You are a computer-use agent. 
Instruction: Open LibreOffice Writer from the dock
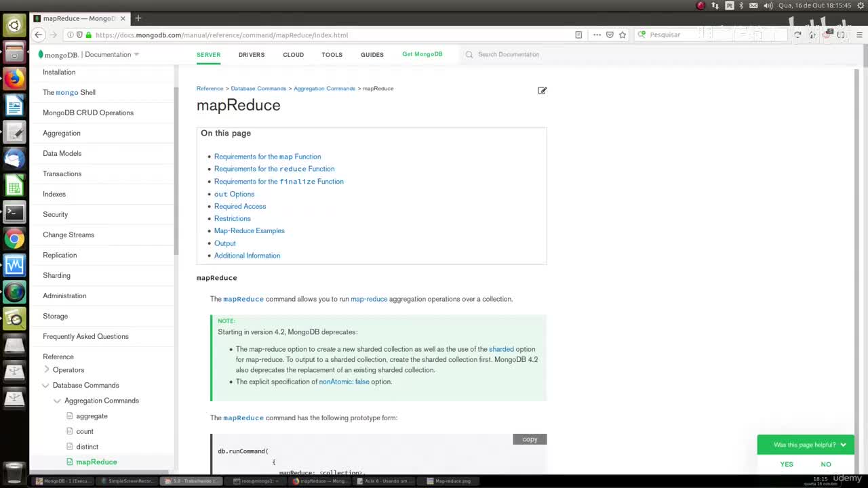click(14, 105)
